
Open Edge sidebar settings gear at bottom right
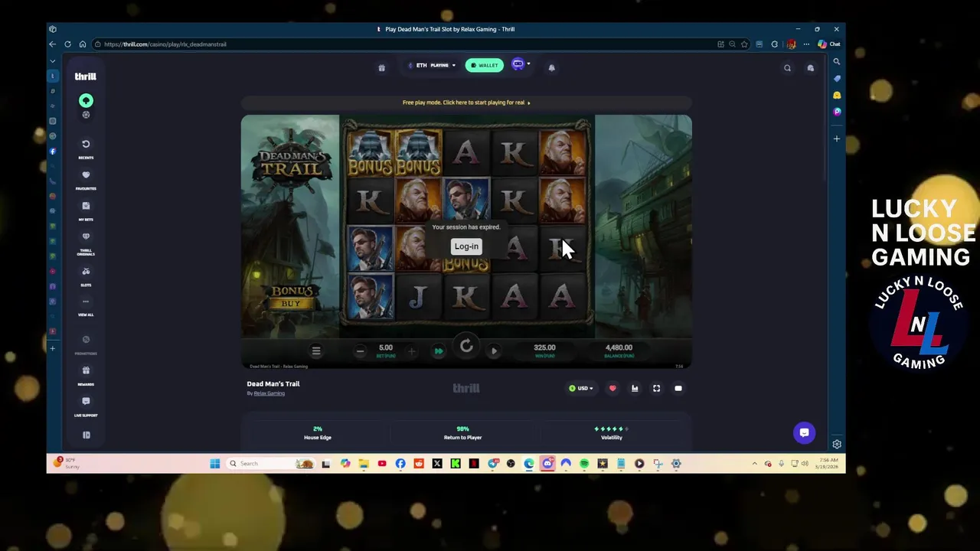coord(837,445)
